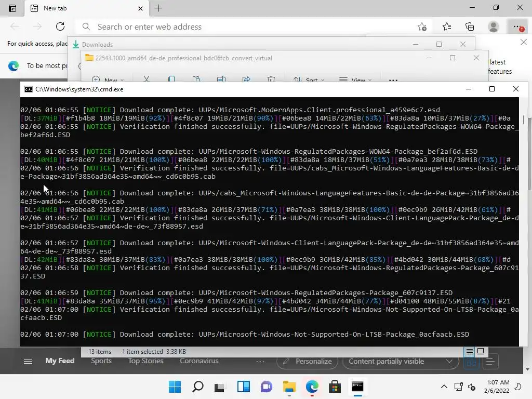Open the See more ellipsis in Explorer toolbar

[393, 80]
